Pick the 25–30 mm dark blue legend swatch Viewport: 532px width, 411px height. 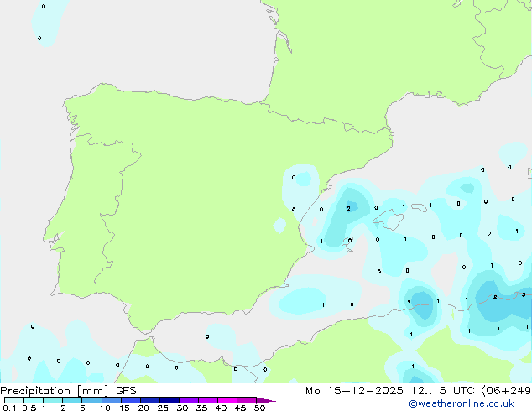(170, 400)
